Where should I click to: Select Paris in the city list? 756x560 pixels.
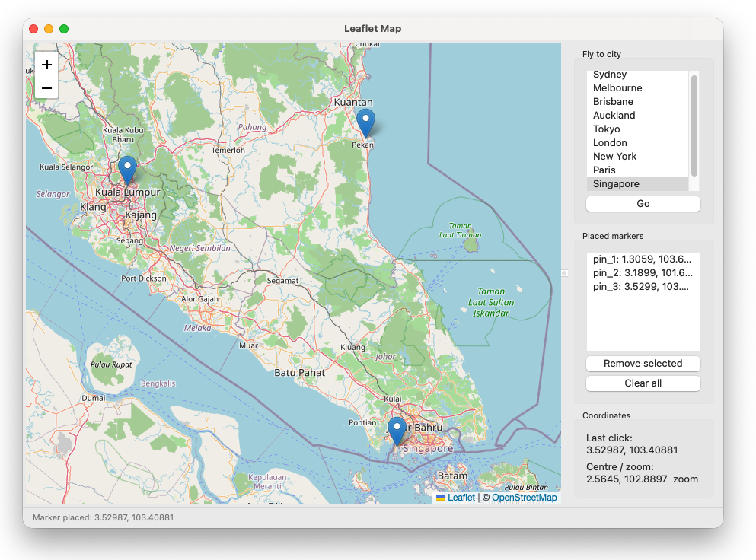coord(604,170)
